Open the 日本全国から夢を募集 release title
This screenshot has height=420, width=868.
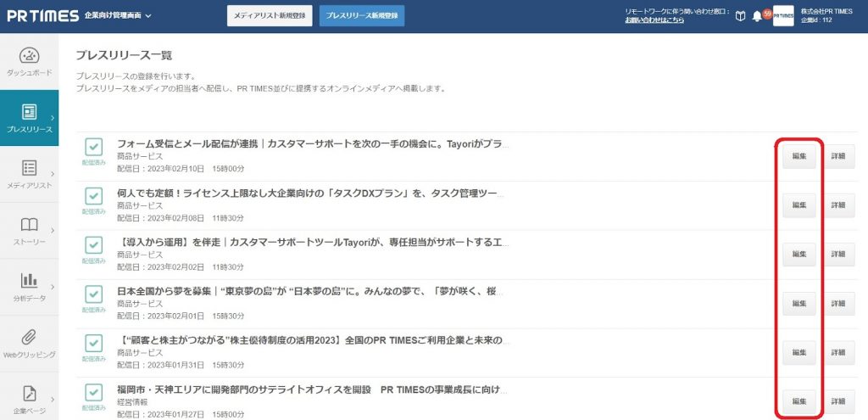pos(310,291)
